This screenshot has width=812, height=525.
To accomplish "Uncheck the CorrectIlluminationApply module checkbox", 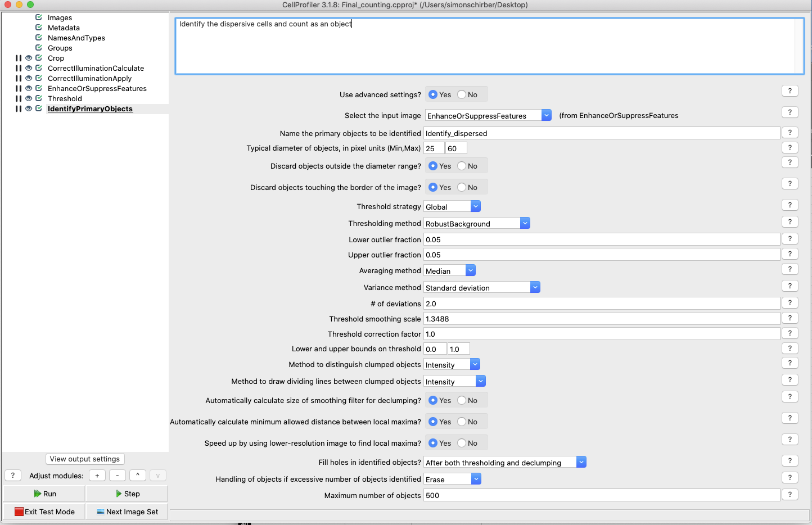I will pos(38,78).
